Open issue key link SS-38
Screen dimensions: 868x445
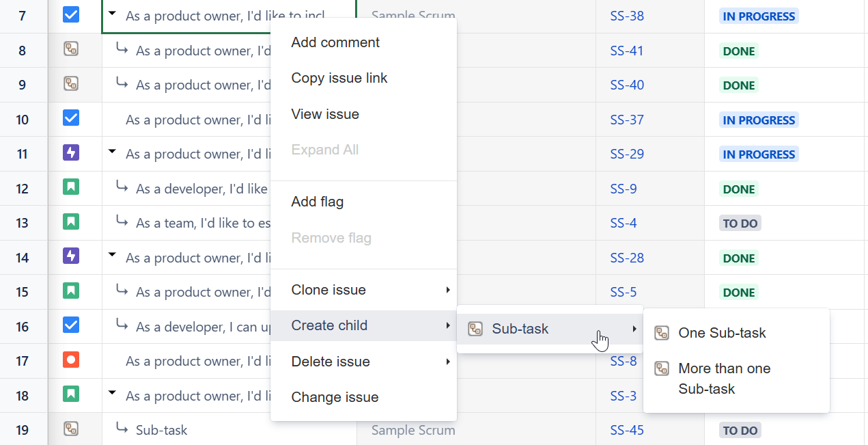pos(627,16)
